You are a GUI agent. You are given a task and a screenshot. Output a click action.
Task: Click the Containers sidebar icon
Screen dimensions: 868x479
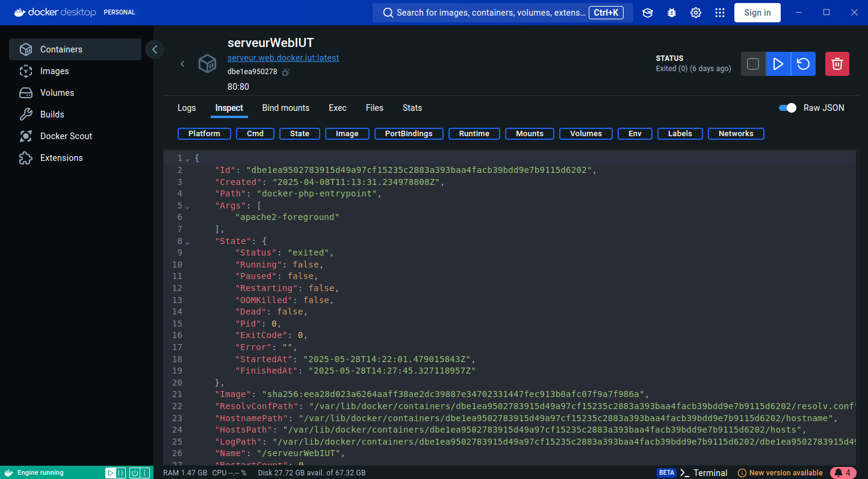(x=25, y=49)
